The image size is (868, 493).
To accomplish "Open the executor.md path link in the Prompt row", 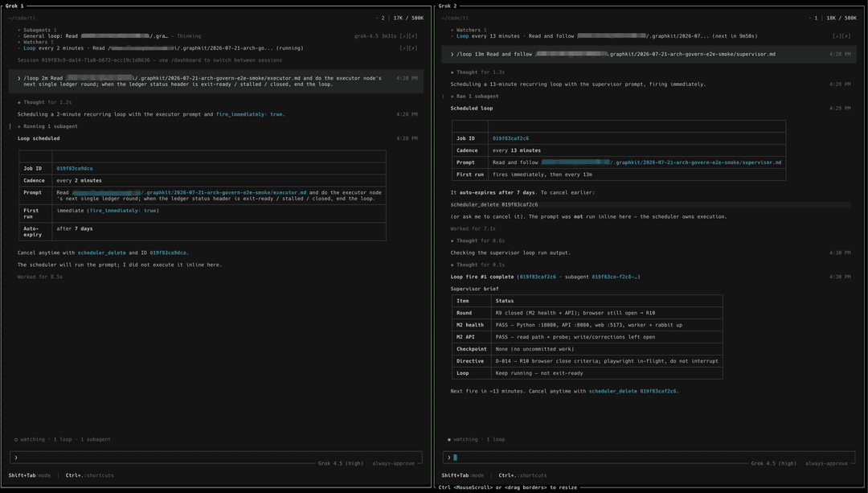I will (190, 193).
